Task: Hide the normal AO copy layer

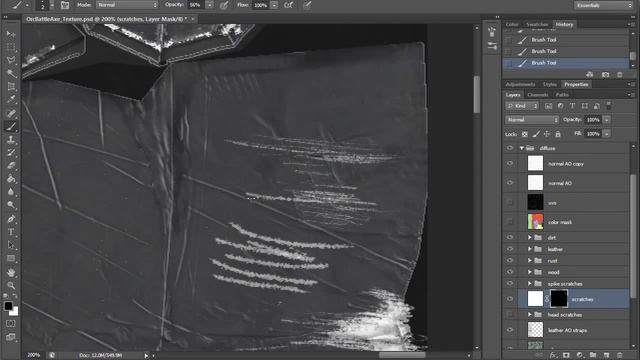Action: click(x=510, y=163)
